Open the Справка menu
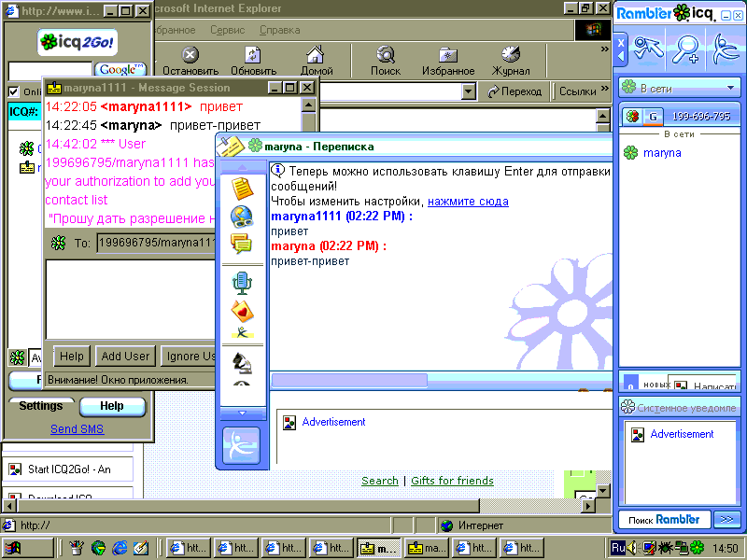 pos(279,30)
